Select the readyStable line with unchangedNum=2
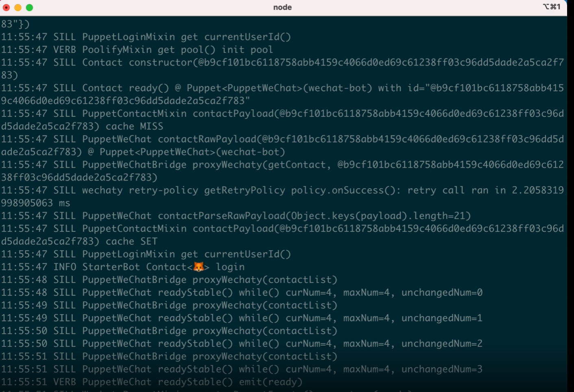Image resolution: width=574 pixels, height=392 pixels. tap(242, 344)
